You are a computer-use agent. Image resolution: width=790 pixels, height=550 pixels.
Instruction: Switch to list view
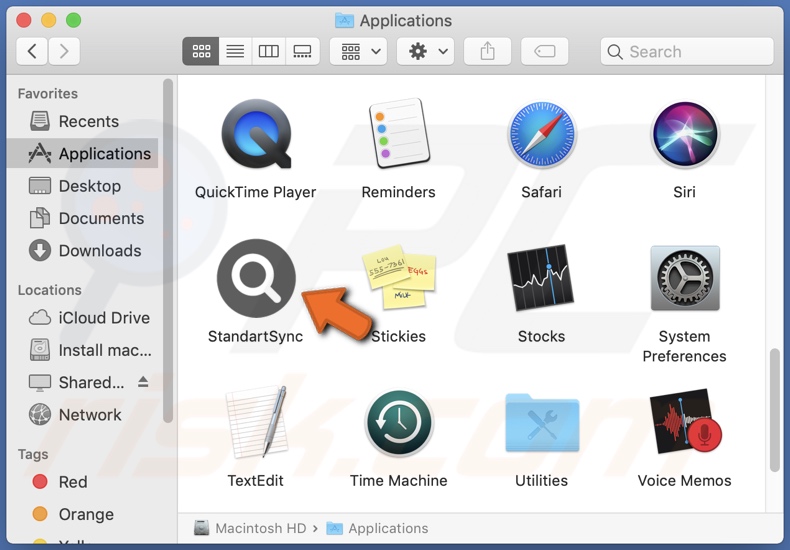pos(235,51)
